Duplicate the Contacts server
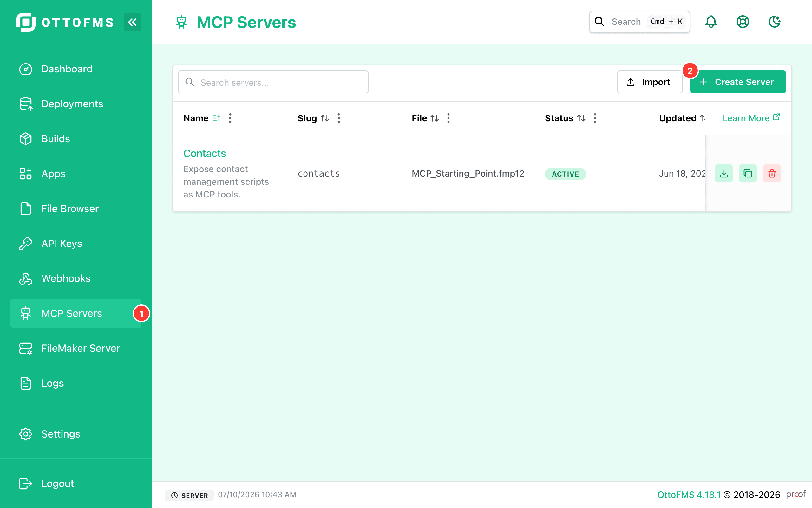 pyautogui.click(x=748, y=173)
